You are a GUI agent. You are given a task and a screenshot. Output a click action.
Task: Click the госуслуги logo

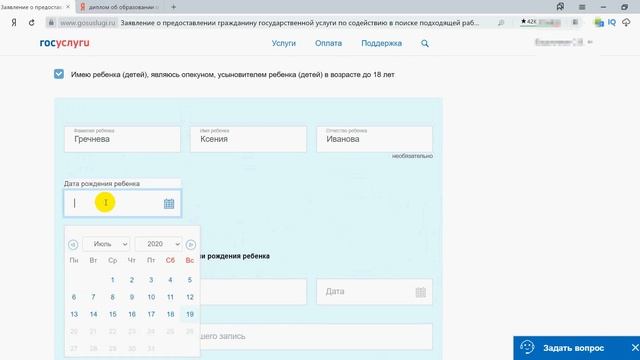(x=64, y=43)
